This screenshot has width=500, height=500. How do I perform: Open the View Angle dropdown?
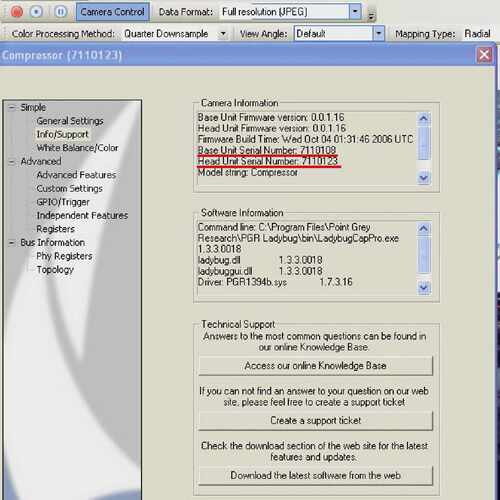[x=378, y=34]
